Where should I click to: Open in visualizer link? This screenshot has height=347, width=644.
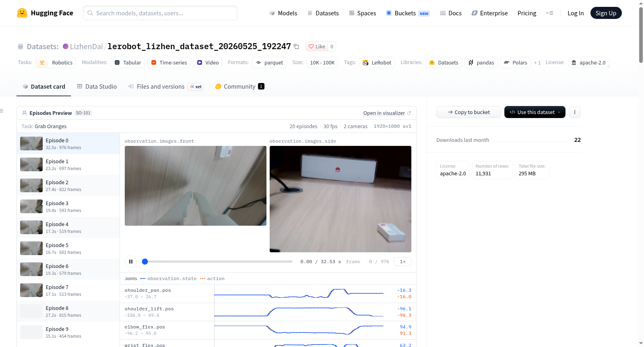pyautogui.click(x=387, y=113)
